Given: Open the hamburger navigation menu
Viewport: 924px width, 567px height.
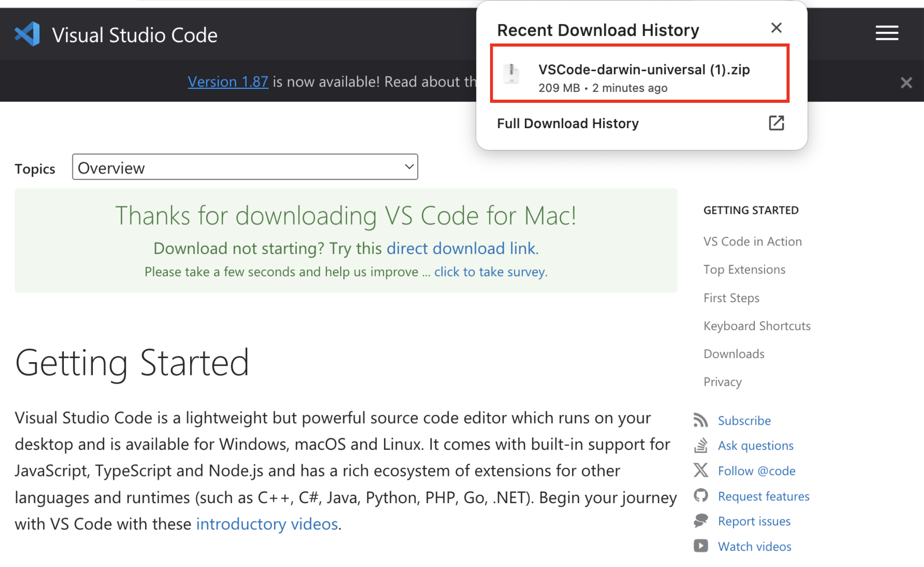Looking at the screenshot, I should pos(886,33).
